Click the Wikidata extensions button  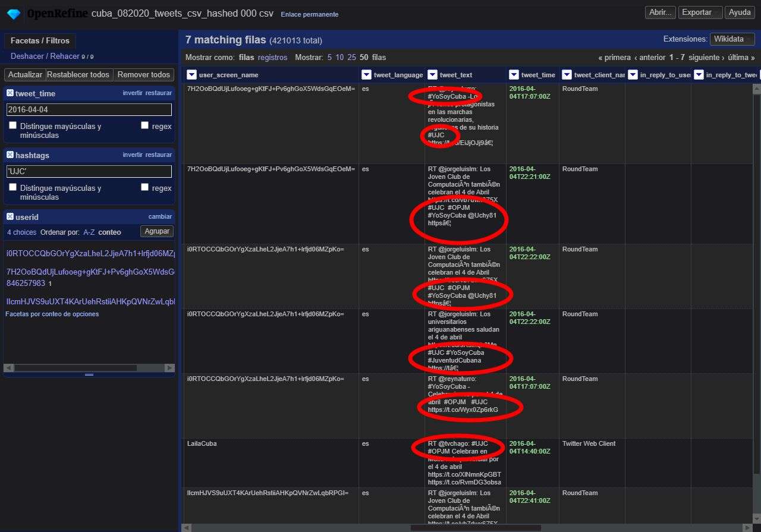(x=732, y=39)
